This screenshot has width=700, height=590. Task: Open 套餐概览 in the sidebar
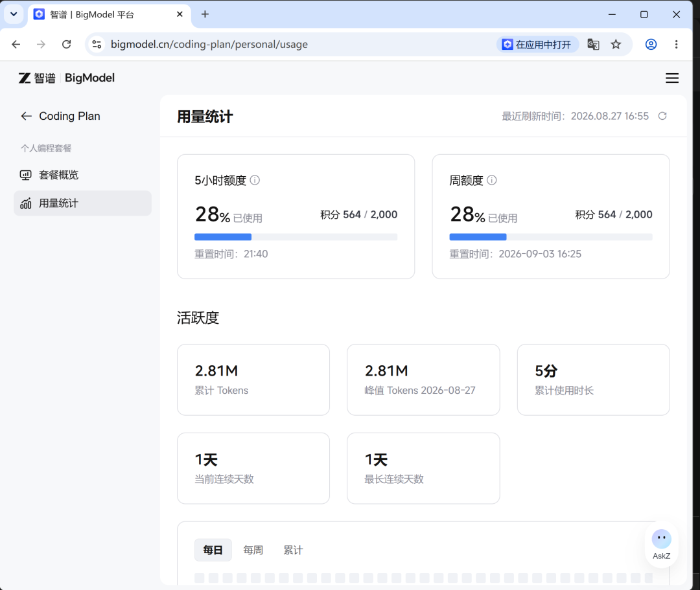click(82, 175)
